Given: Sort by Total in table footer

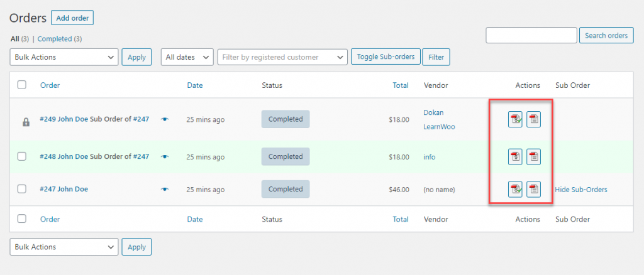Looking at the screenshot, I should coord(401,219).
